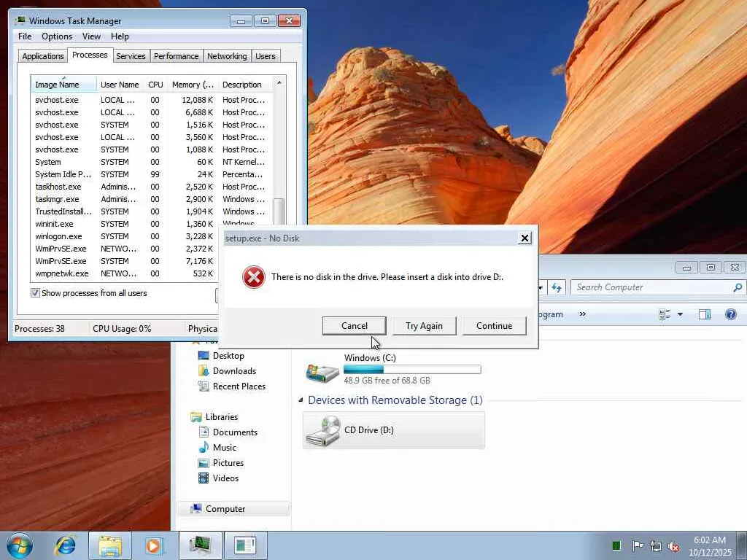
Task: Switch to the Applications tab
Action: (x=43, y=56)
